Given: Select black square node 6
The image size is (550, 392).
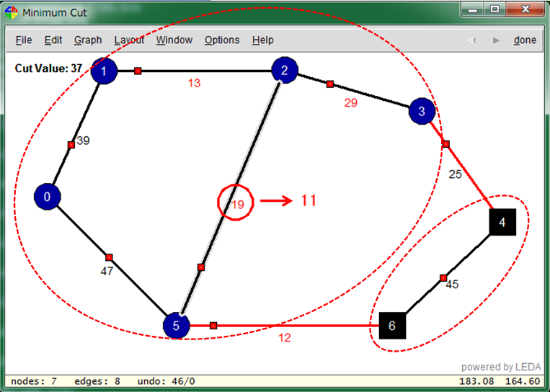Looking at the screenshot, I should coord(393,326).
